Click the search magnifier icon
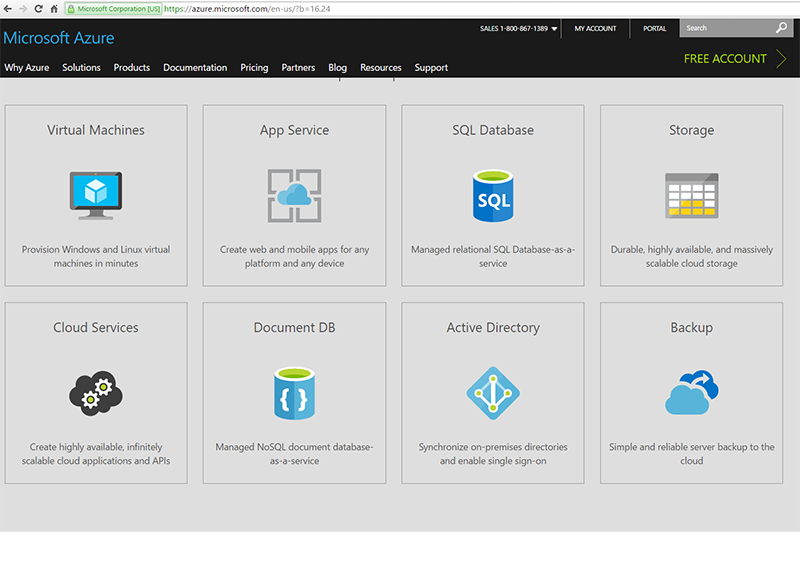This screenshot has height=562, width=800. [x=782, y=28]
